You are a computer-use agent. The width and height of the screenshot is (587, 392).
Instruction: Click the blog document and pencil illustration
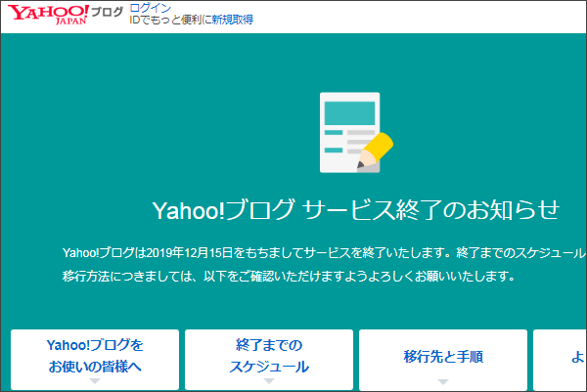click(356, 133)
